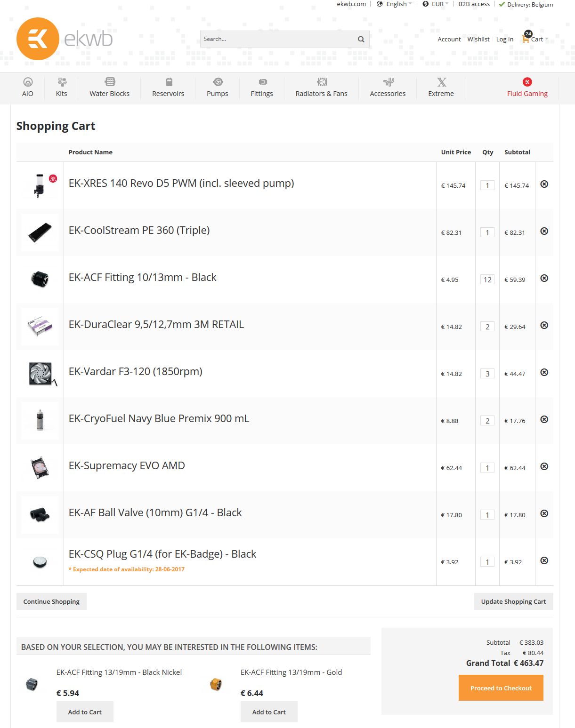Click the search magnifier icon

361,39
